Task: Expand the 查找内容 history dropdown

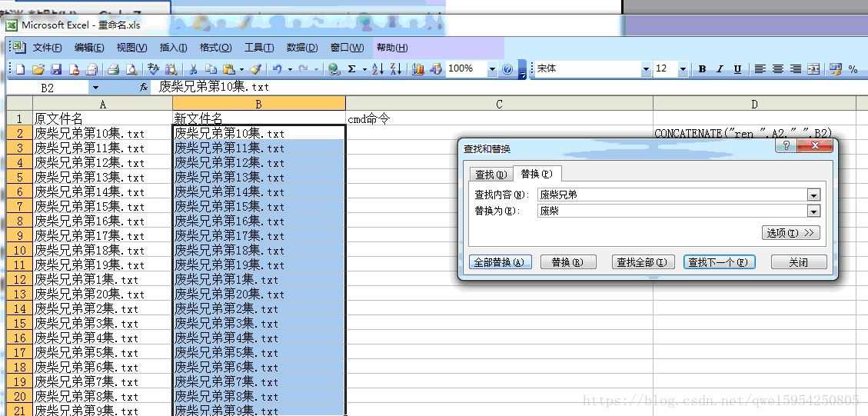Action: (x=813, y=195)
